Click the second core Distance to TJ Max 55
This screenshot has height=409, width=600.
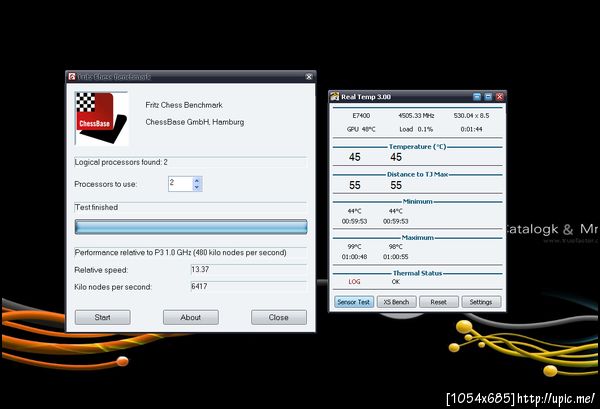click(396, 185)
